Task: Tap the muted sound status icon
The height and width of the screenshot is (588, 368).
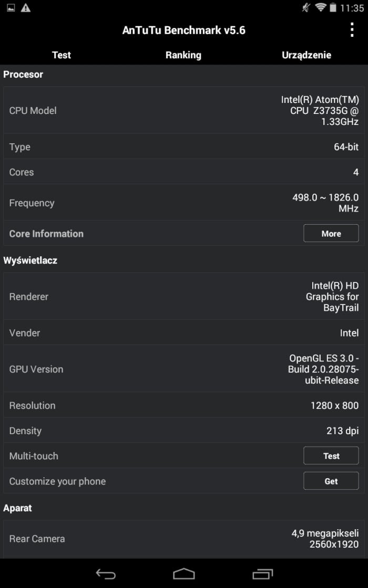Action: click(306, 7)
